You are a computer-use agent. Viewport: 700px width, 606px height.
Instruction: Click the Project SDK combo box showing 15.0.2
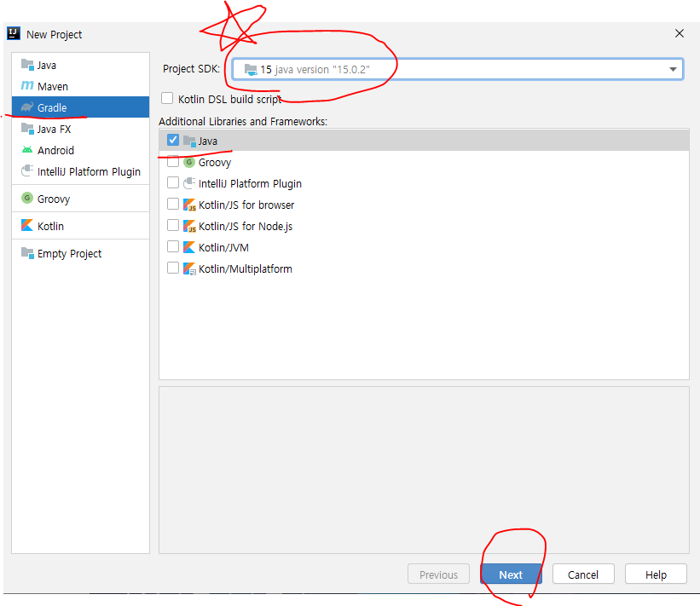coord(458,70)
